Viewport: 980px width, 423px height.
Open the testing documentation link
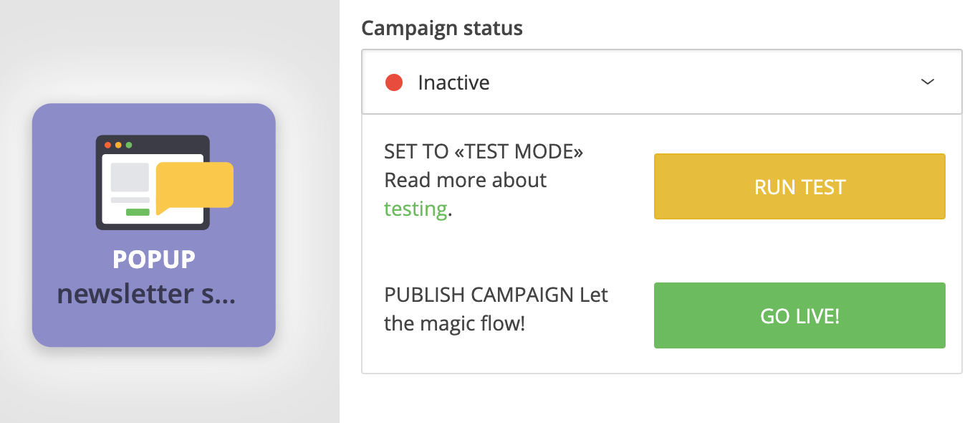(x=415, y=209)
